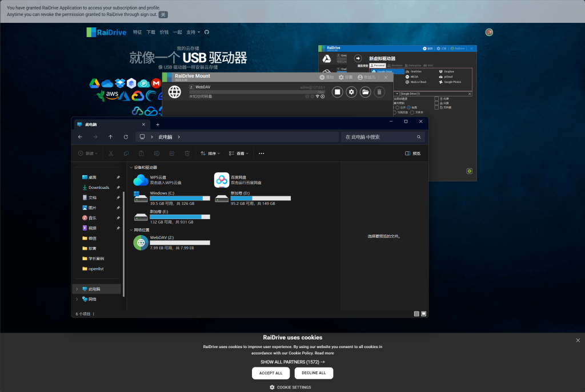Open the GitHub icon link
The width and height of the screenshot is (585, 392).
(207, 33)
